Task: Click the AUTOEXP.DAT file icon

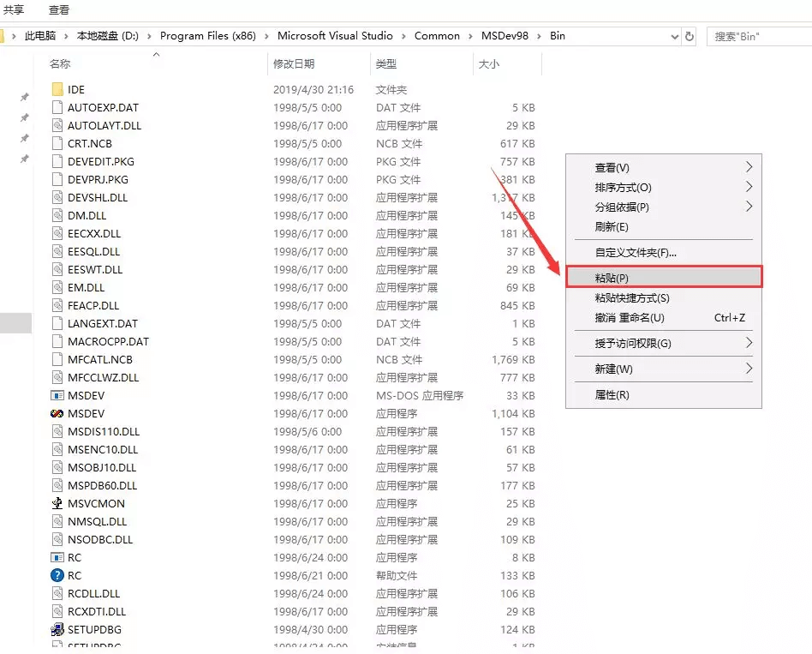Action: [57, 107]
